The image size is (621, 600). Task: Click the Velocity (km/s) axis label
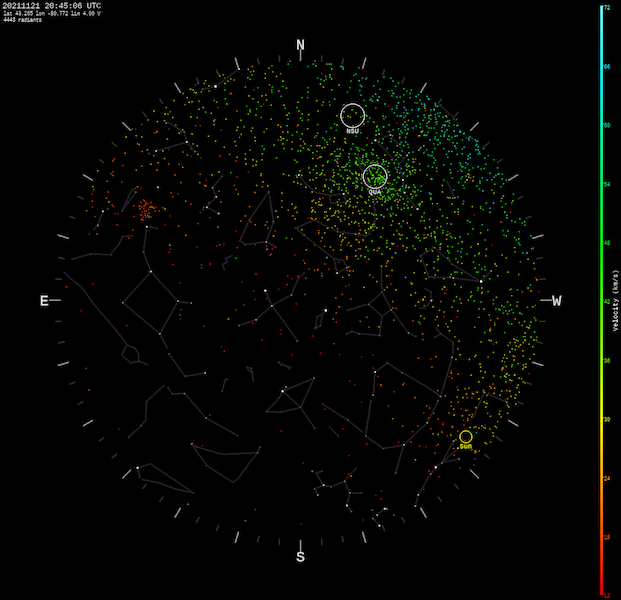(615, 300)
